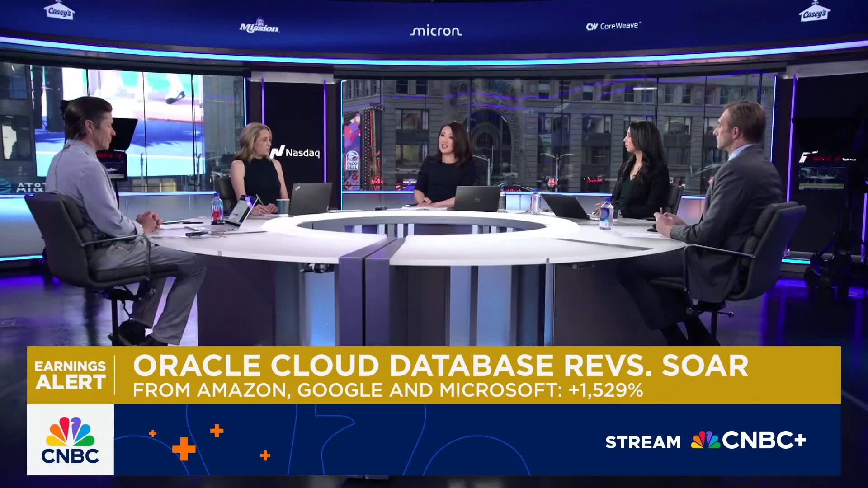Image resolution: width=868 pixels, height=488 pixels.
Task: Click the large orange plus sign graphic
Action: coord(184,449)
